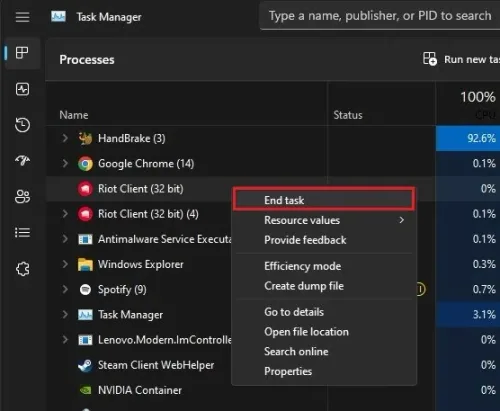
Task: Open Users sidebar icon
Action: [22, 197]
